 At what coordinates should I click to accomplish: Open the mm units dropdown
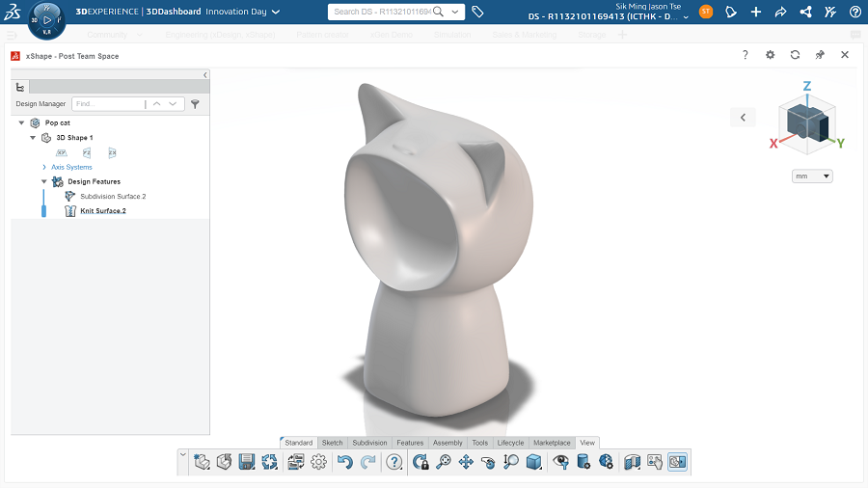[x=811, y=176]
